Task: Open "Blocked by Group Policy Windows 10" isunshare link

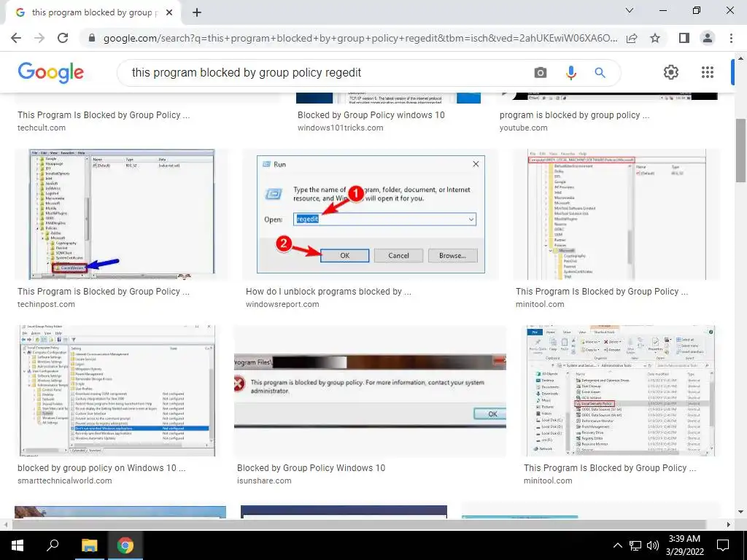Action: [x=311, y=468]
